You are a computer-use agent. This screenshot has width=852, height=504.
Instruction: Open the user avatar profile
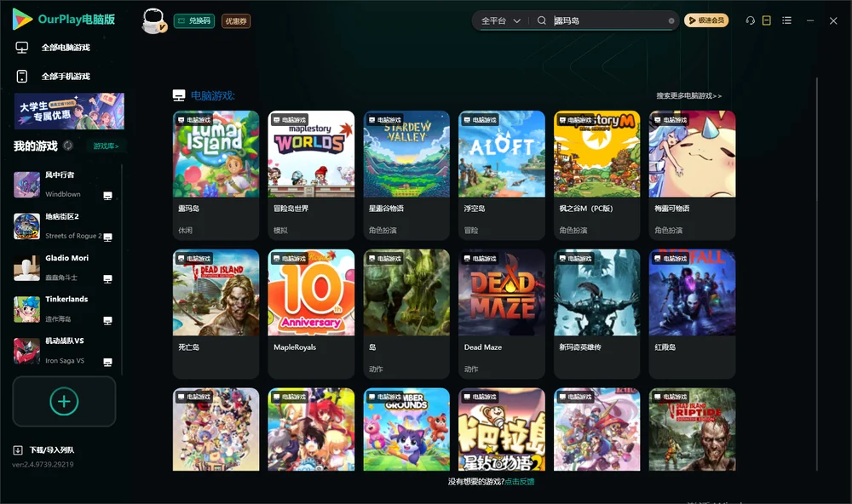(x=153, y=20)
